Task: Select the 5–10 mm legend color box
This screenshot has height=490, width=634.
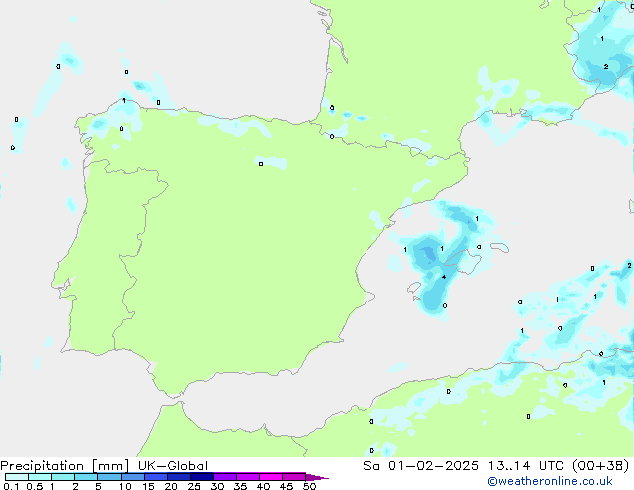Action: 109,477
